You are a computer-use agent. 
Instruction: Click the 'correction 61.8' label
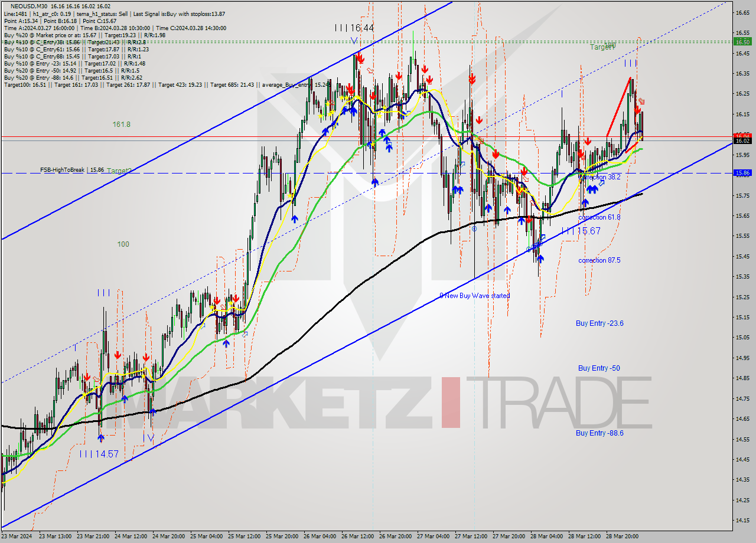pos(599,217)
